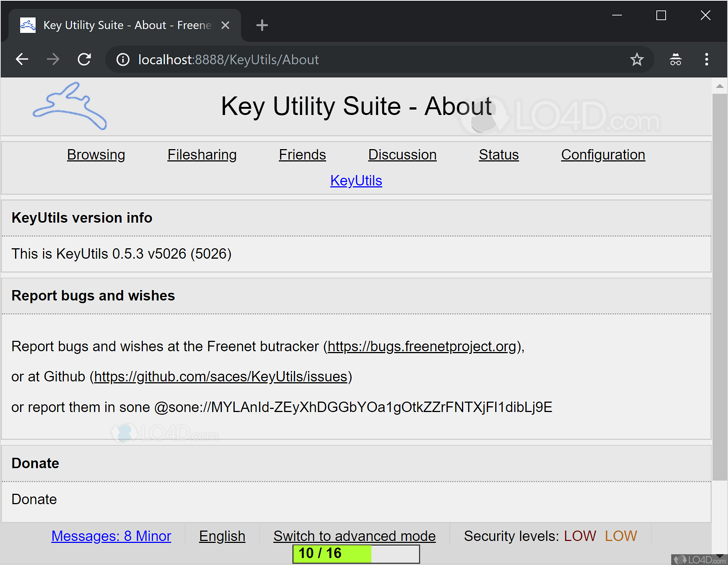Viewport: 728px width, 565px height.
Task: Bookmark this page with the star icon
Action: 637,60
